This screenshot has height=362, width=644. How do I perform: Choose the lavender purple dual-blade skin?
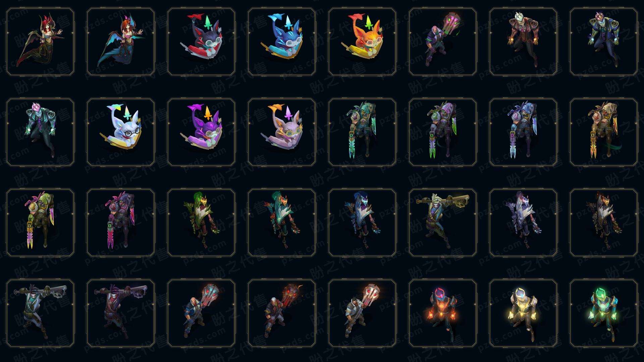point(443,132)
